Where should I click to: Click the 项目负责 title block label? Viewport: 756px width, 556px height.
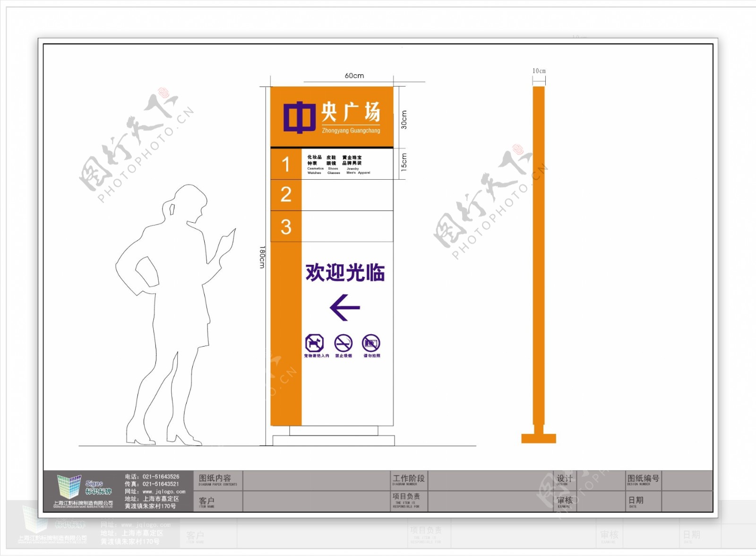406,496
